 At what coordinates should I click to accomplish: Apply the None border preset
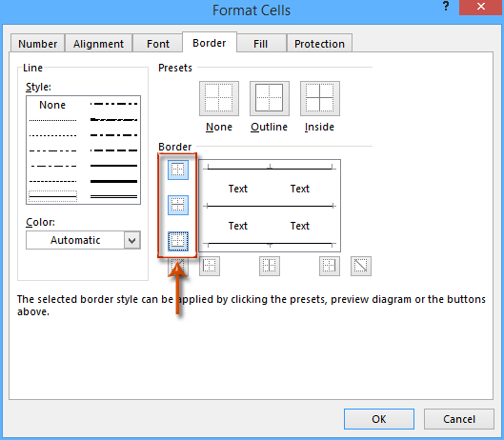tap(219, 99)
